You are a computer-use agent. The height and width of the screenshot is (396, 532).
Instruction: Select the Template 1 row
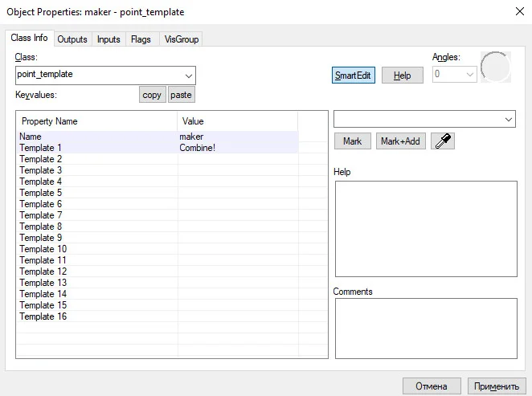tap(158, 148)
